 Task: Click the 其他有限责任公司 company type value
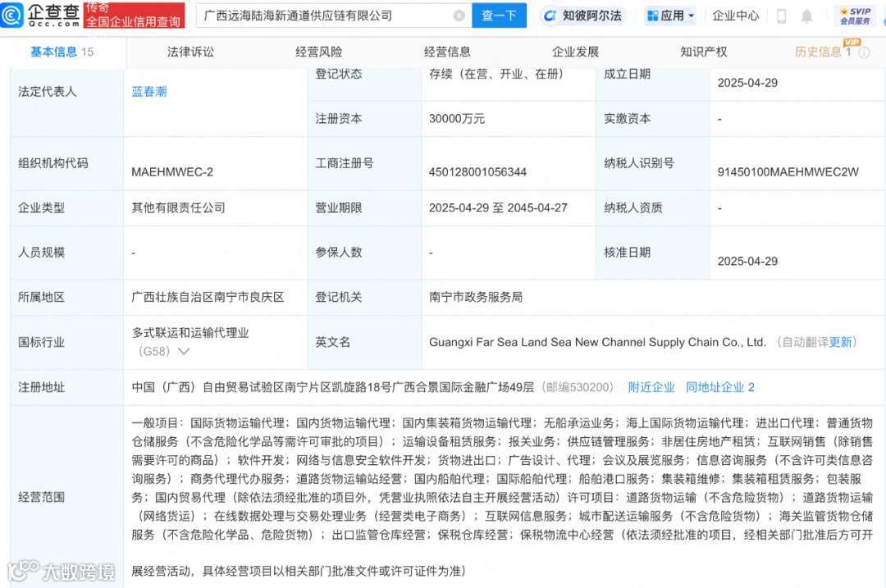pyautogui.click(x=178, y=207)
